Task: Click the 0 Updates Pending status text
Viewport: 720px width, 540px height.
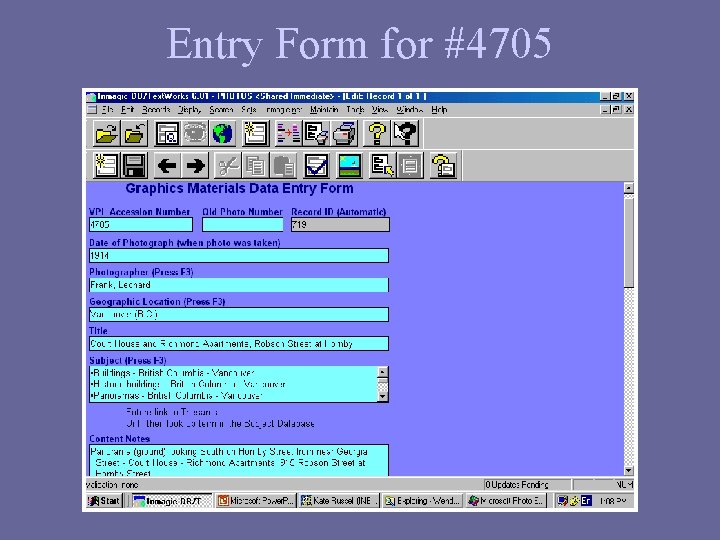Action: 517,485
